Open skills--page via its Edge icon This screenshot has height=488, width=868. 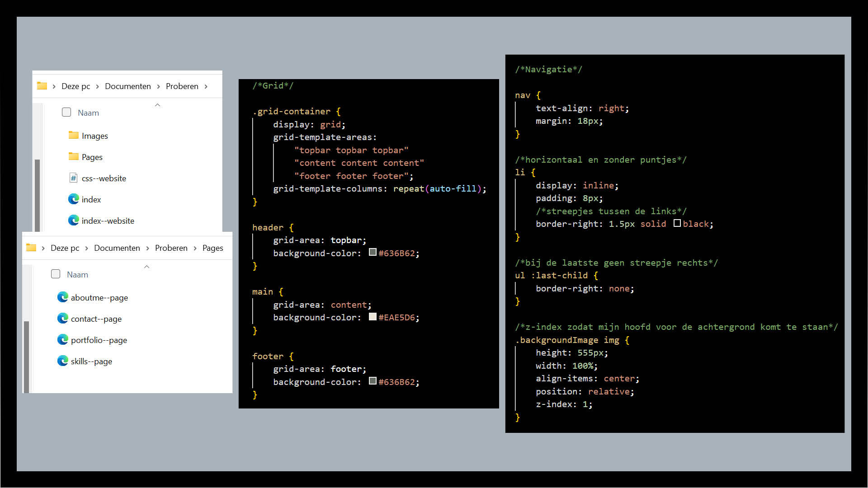63,361
